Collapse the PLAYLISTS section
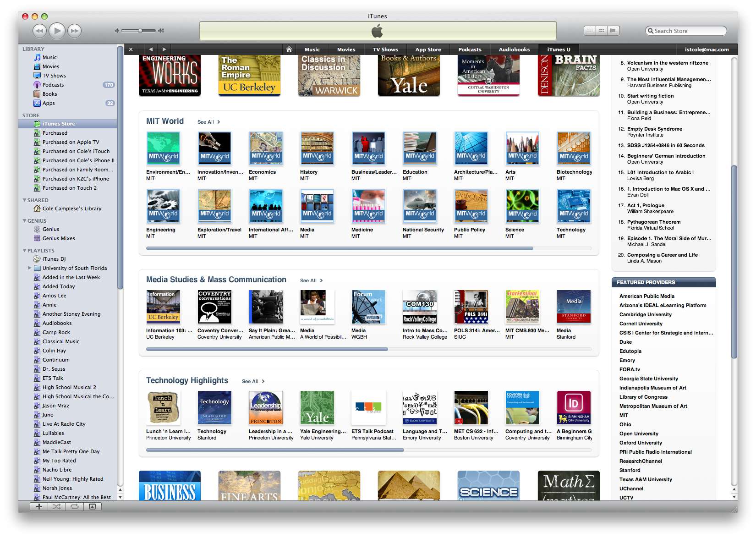This screenshot has height=538, width=756. pyautogui.click(x=24, y=250)
